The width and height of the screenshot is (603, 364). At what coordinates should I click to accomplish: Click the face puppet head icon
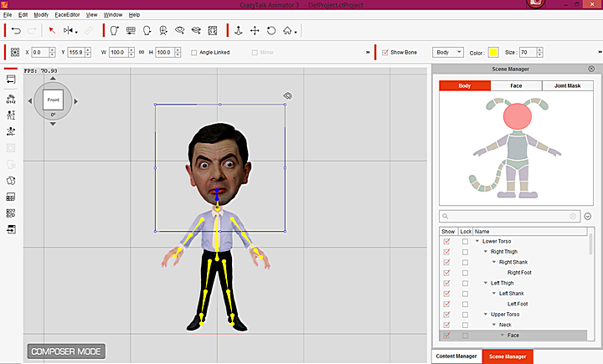click(163, 30)
